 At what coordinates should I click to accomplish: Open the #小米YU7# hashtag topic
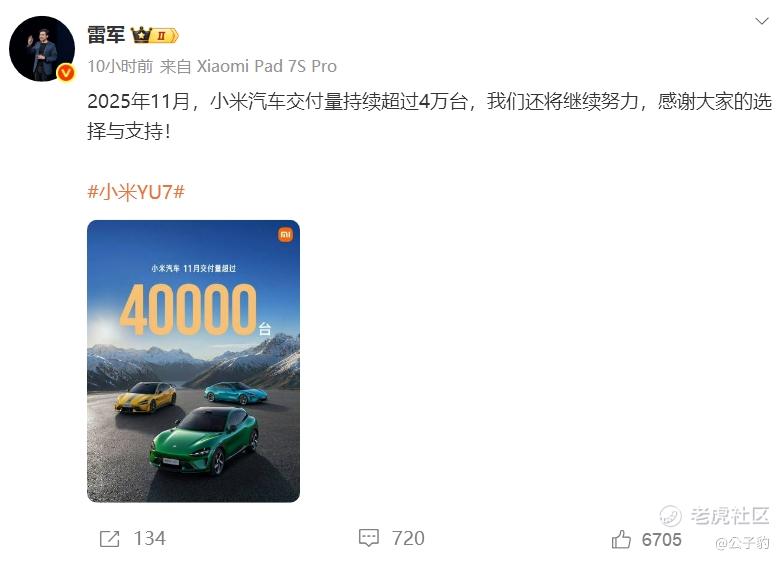(136, 192)
